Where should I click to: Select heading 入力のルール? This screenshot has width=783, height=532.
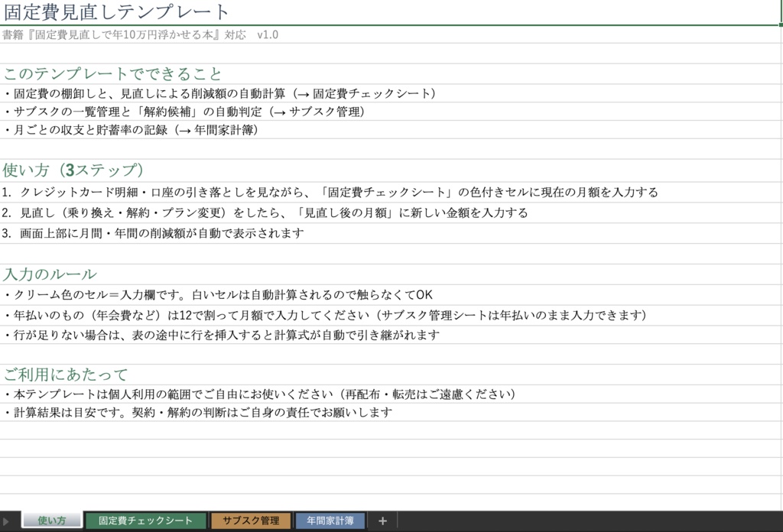click(50, 274)
